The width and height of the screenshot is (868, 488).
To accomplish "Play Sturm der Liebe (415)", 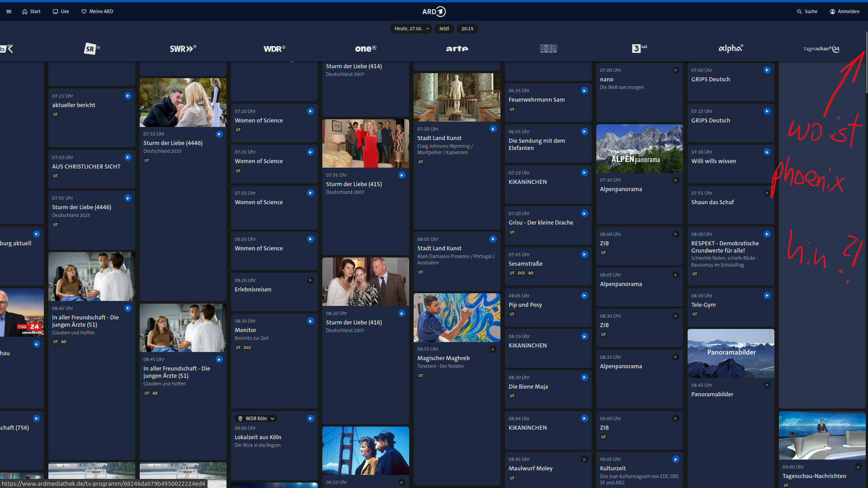I will (402, 175).
